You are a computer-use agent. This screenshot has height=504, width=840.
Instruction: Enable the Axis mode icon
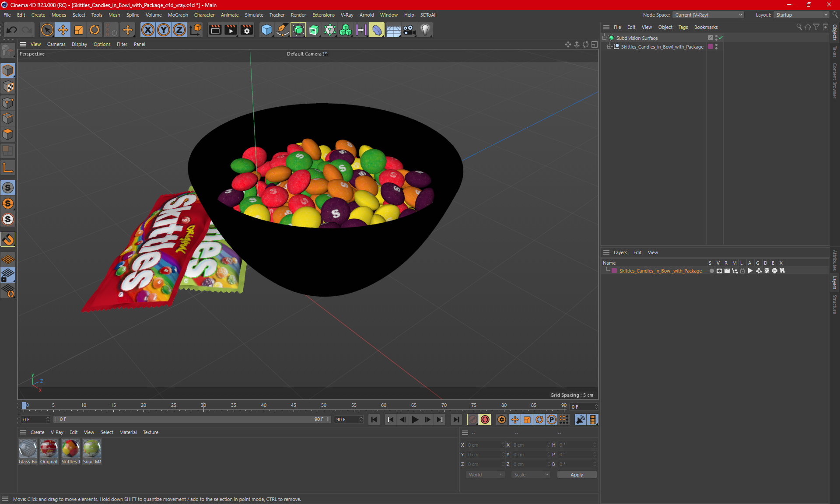[8, 168]
